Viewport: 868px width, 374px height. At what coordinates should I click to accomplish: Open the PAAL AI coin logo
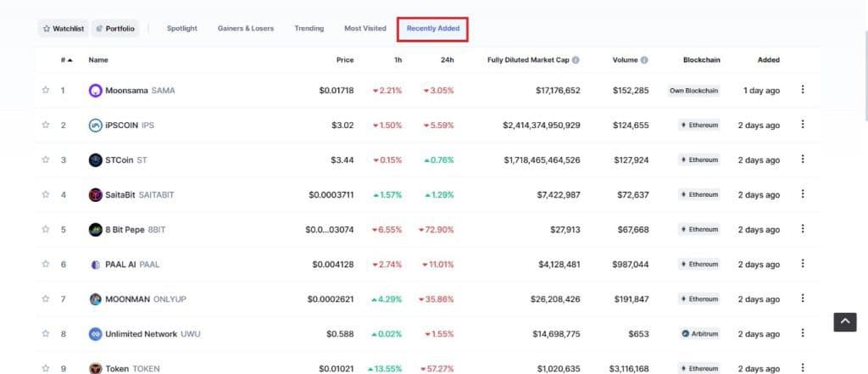pos(95,265)
